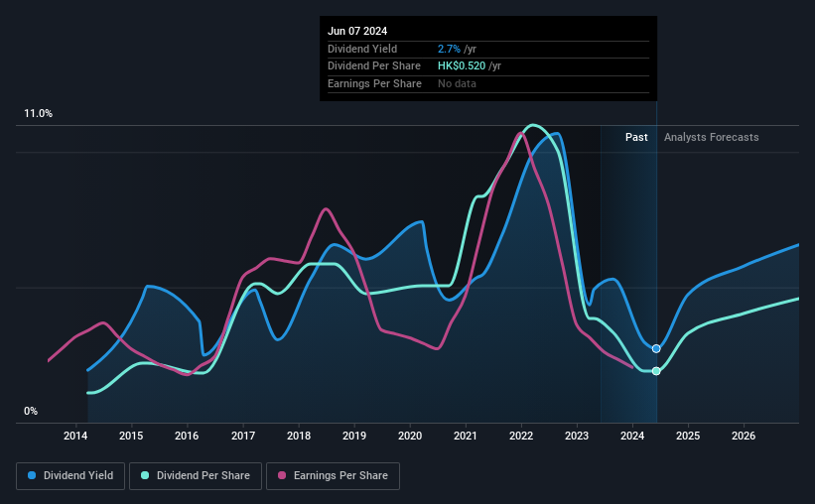Select the 2015 x-axis label

(x=131, y=436)
